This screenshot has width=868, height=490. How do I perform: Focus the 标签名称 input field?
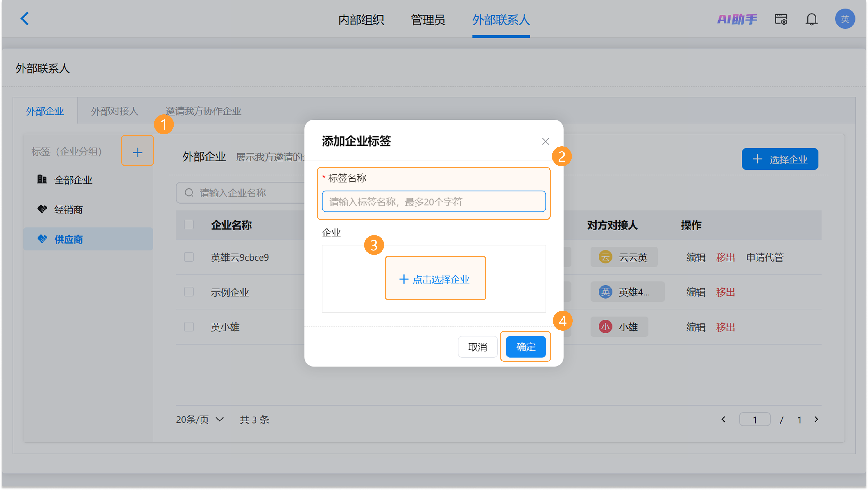click(x=434, y=202)
